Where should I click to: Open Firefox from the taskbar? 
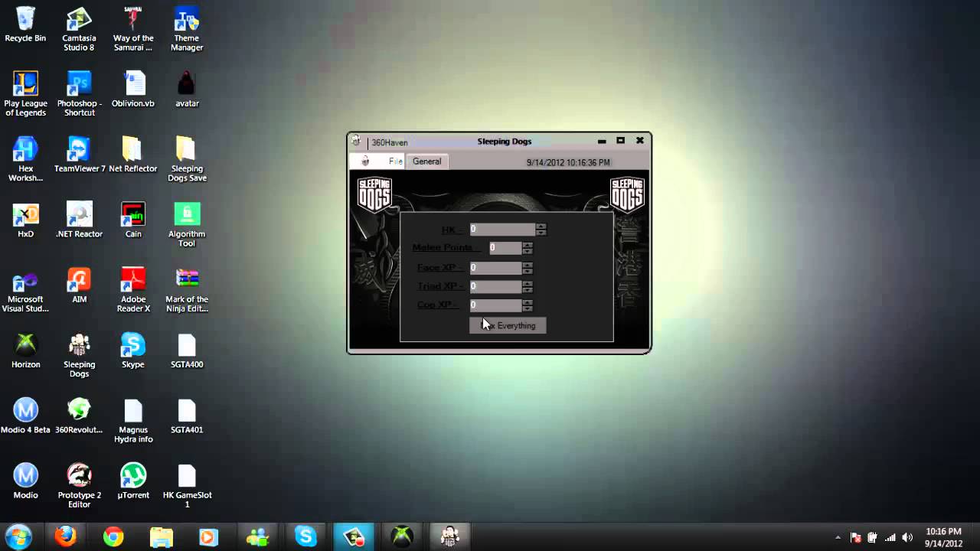66,536
